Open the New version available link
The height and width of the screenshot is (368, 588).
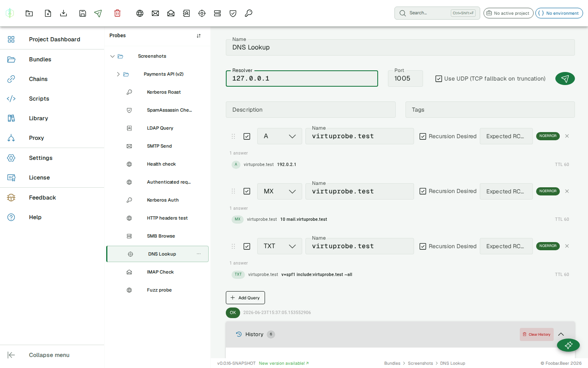coord(284,363)
